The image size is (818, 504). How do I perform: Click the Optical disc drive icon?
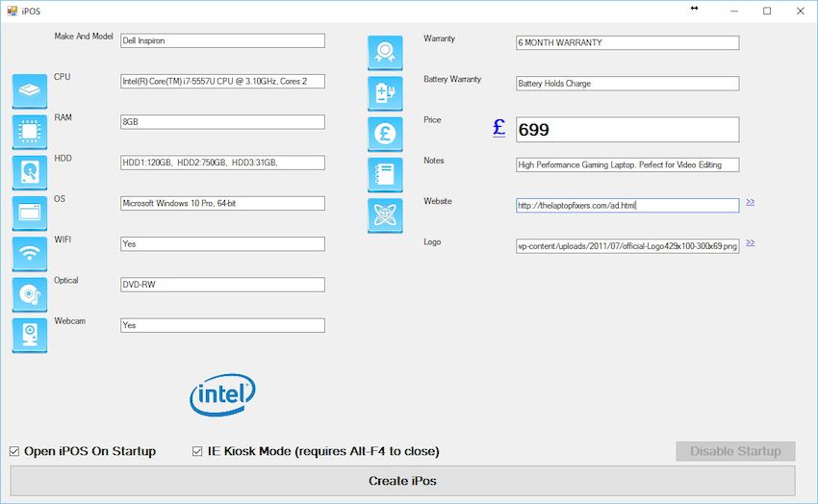point(30,294)
